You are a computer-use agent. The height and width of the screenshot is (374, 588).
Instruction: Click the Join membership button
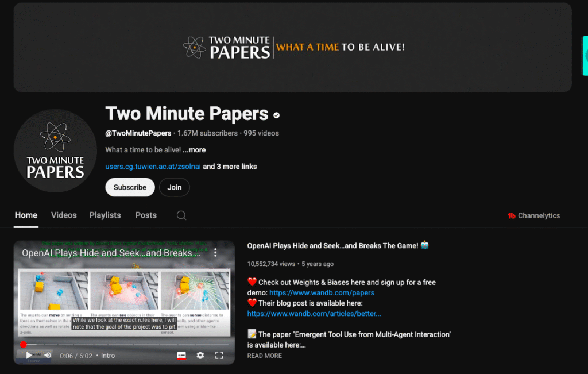(x=175, y=187)
